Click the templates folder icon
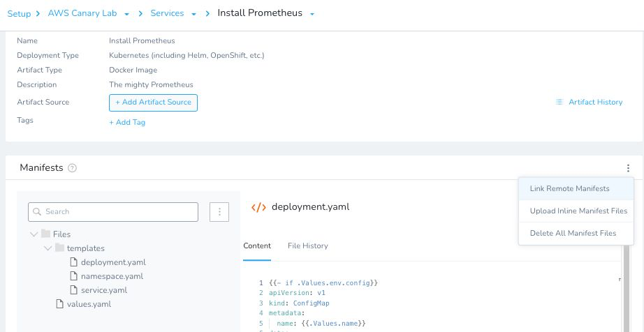 click(60, 248)
